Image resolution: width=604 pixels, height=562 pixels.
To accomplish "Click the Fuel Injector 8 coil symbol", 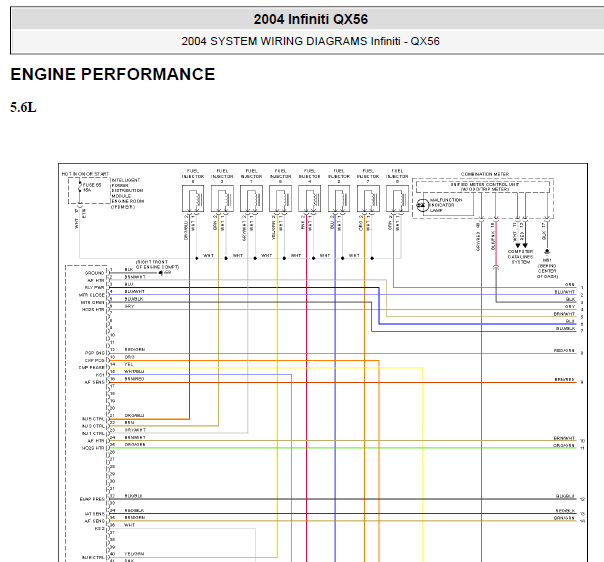I will [193, 198].
